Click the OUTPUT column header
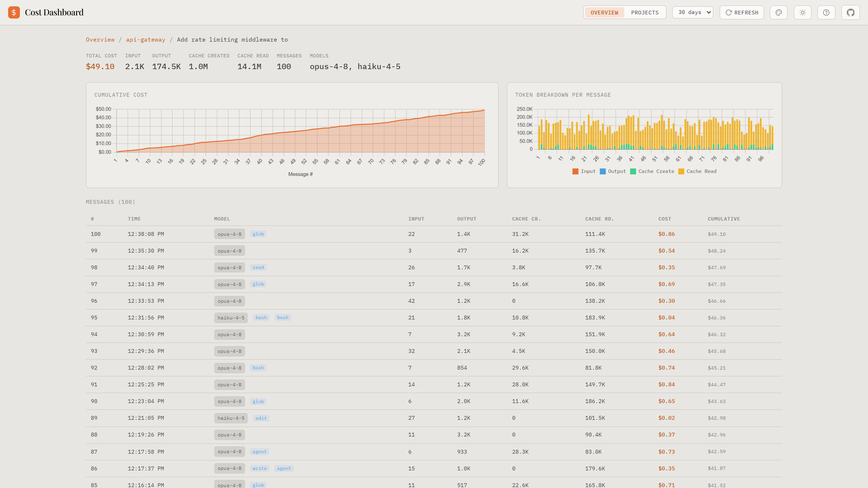Screen dimensions: 868x488 point(467,219)
